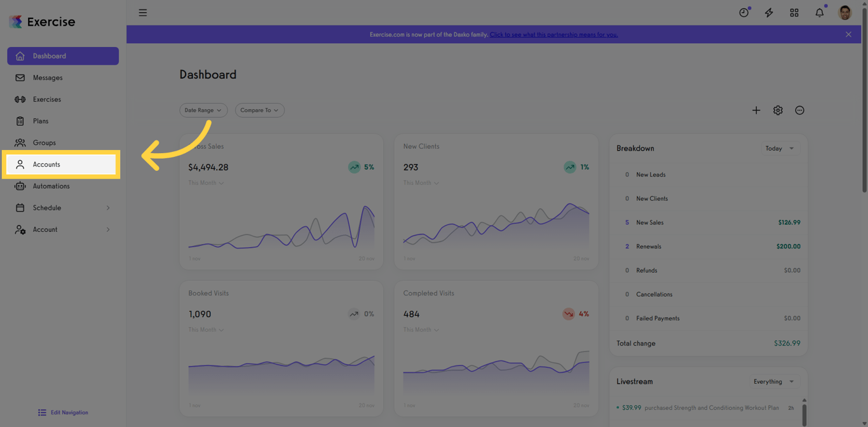Open the Date Range dropdown
This screenshot has width=868, height=427.
coord(203,110)
